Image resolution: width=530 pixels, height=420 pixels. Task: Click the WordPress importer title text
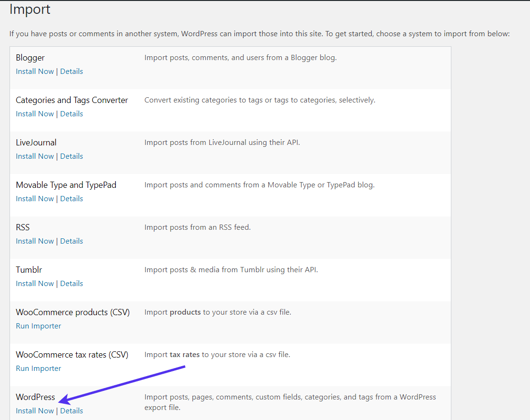click(35, 397)
